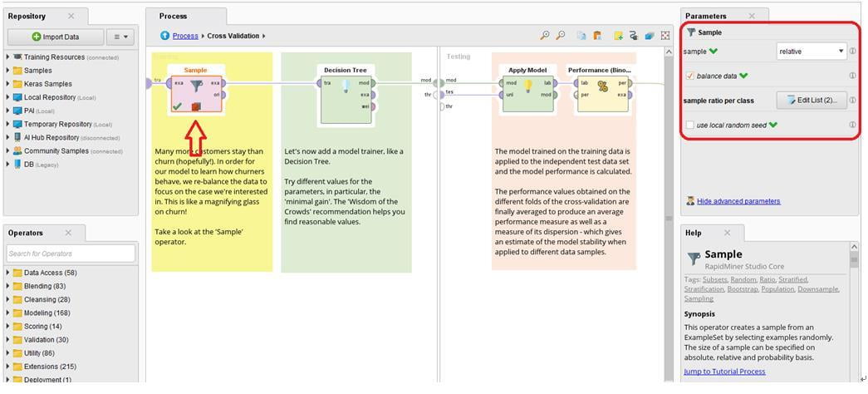Click info icon beside sample parameter
The width and height of the screenshot is (868, 394).
click(x=852, y=52)
